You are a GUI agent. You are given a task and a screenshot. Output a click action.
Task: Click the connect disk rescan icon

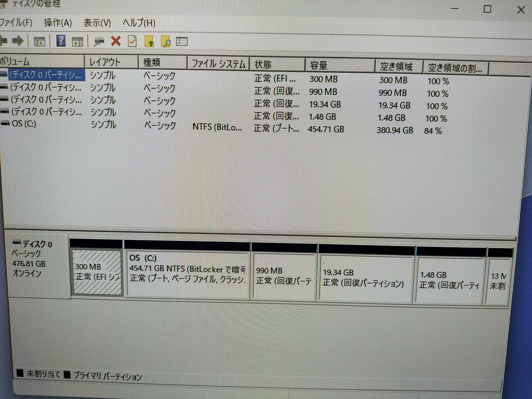[x=99, y=41]
